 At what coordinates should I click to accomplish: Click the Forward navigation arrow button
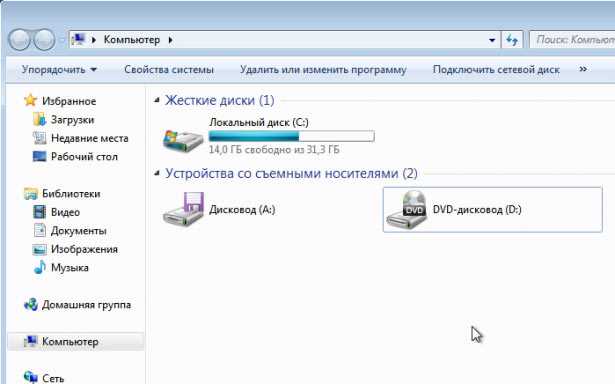(x=44, y=40)
